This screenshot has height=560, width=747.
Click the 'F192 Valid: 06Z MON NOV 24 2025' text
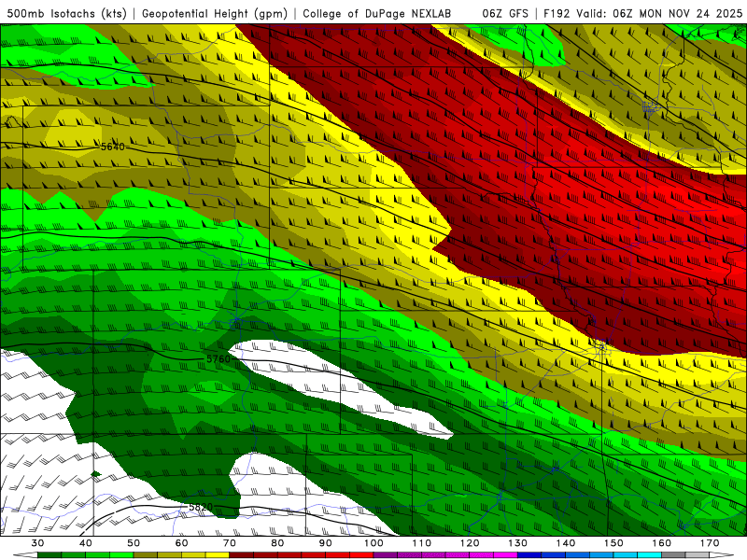pos(642,13)
